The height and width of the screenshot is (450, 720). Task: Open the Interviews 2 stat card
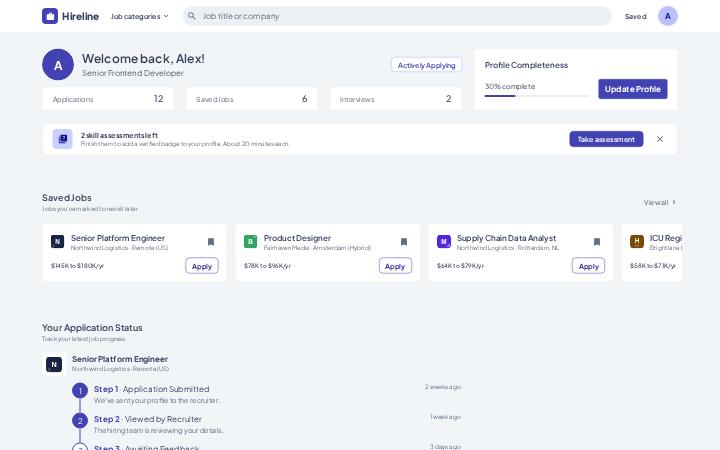click(x=396, y=99)
